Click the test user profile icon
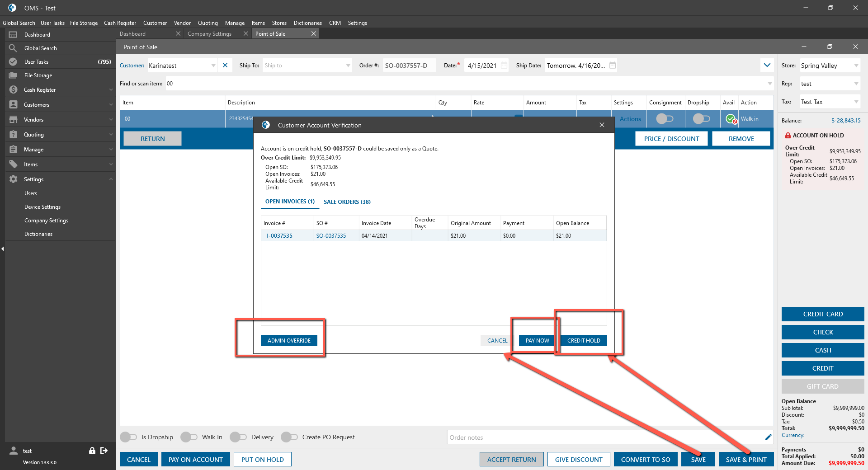 click(x=14, y=451)
